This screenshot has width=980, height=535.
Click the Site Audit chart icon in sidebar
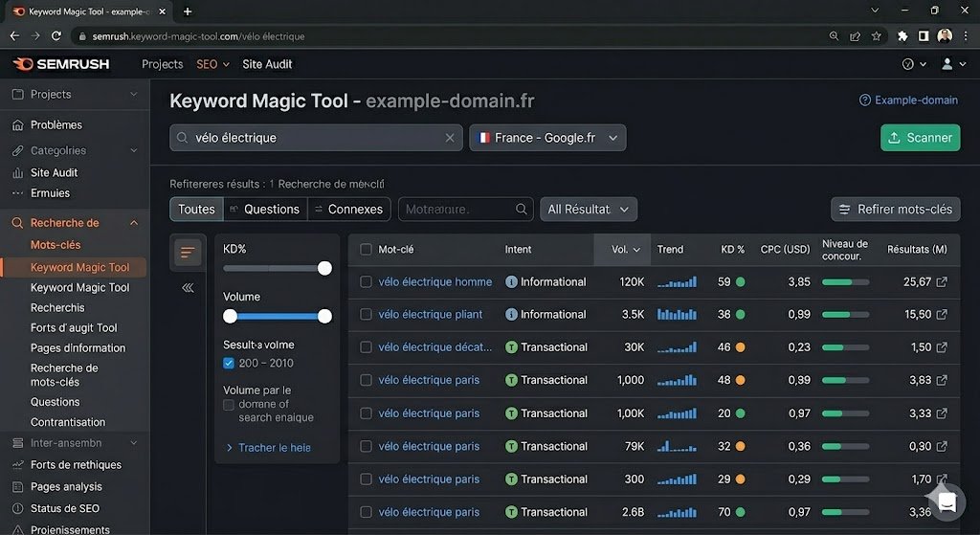(x=17, y=172)
